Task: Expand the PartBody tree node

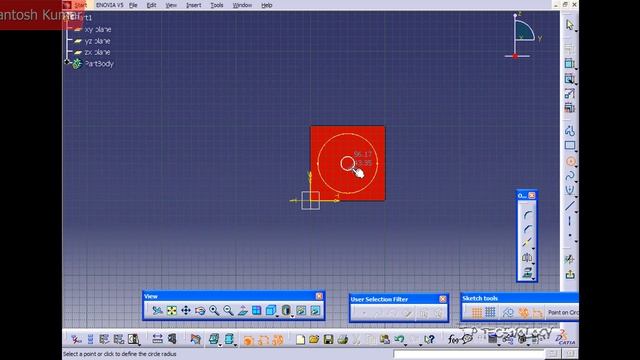Action: 67,62
